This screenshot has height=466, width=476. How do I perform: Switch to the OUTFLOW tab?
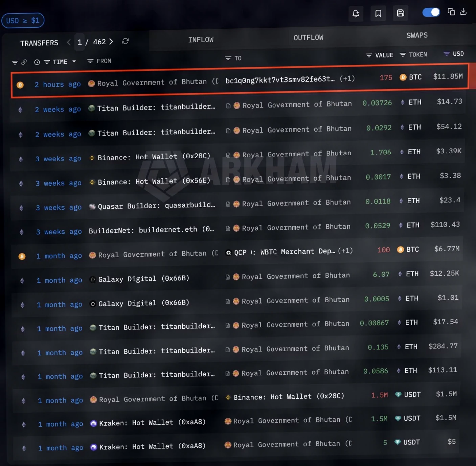point(308,37)
